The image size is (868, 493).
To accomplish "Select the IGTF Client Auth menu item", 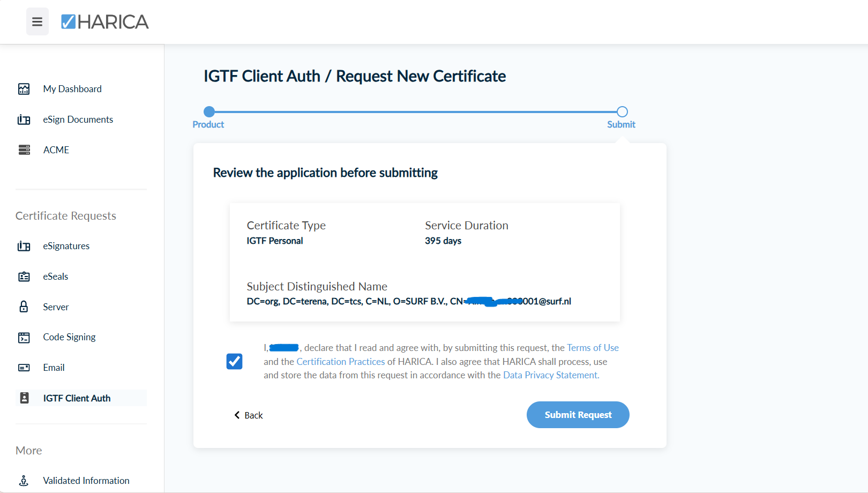I will point(81,398).
